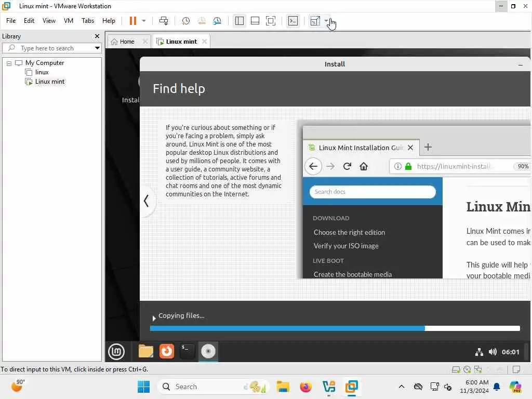Enter full screen mode icon

coord(270,21)
